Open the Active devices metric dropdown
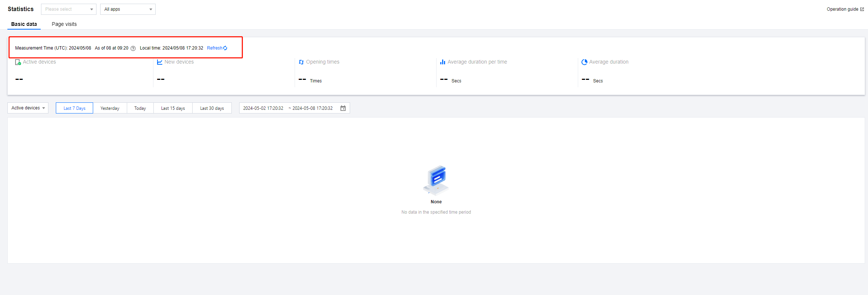 28,108
